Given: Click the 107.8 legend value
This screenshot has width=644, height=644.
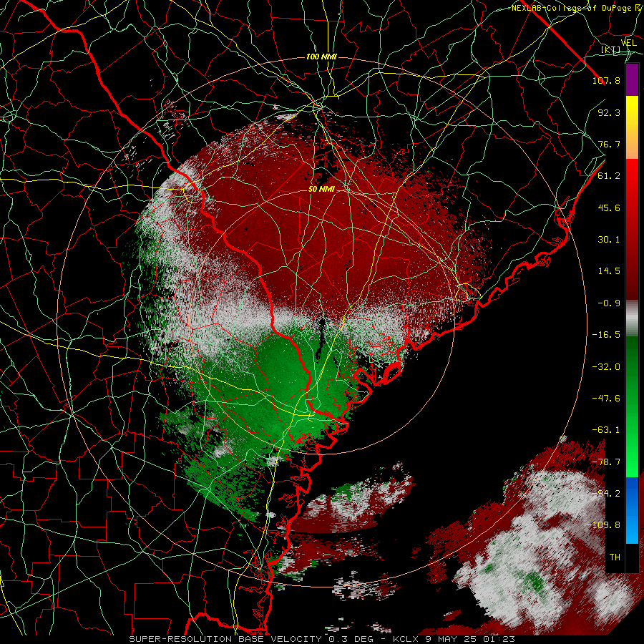Looking at the screenshot, I should click(606, 80).
